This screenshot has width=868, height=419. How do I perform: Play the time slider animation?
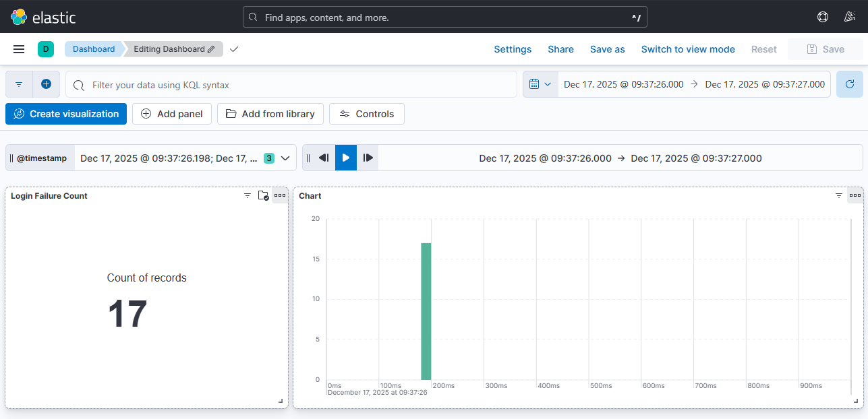click(x=346, y=158)
